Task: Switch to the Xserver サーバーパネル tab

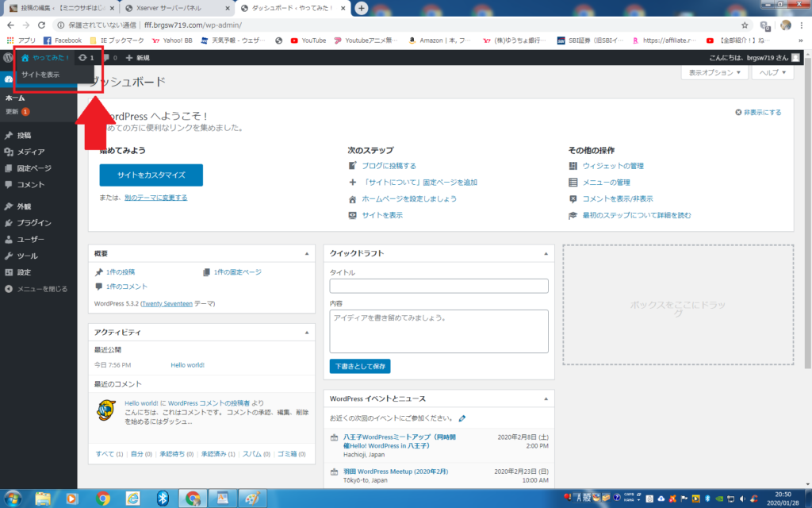Action: coord(176,8)
